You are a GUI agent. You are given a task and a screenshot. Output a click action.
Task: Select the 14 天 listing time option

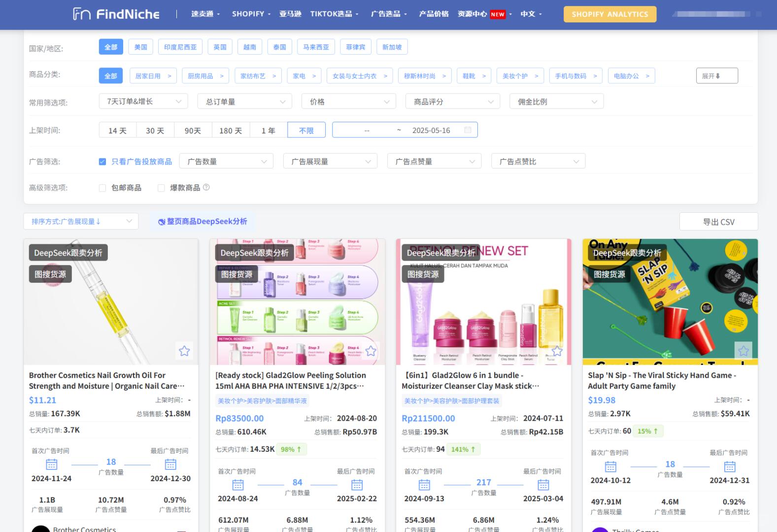coord(117,130)
